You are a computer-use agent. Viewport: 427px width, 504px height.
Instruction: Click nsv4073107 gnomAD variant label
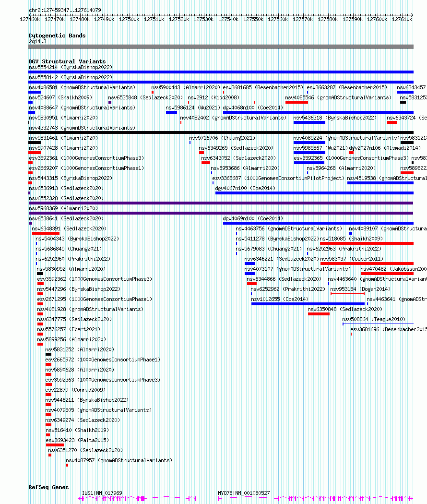pos(297,269)
